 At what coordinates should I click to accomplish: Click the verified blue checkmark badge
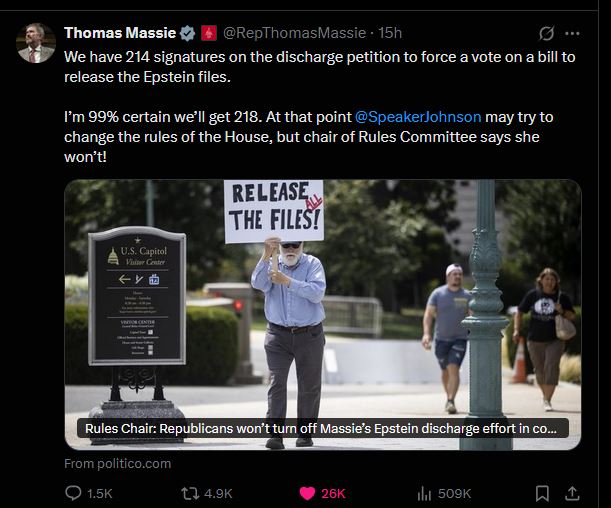pyautogui.click(x=187, y=33)
